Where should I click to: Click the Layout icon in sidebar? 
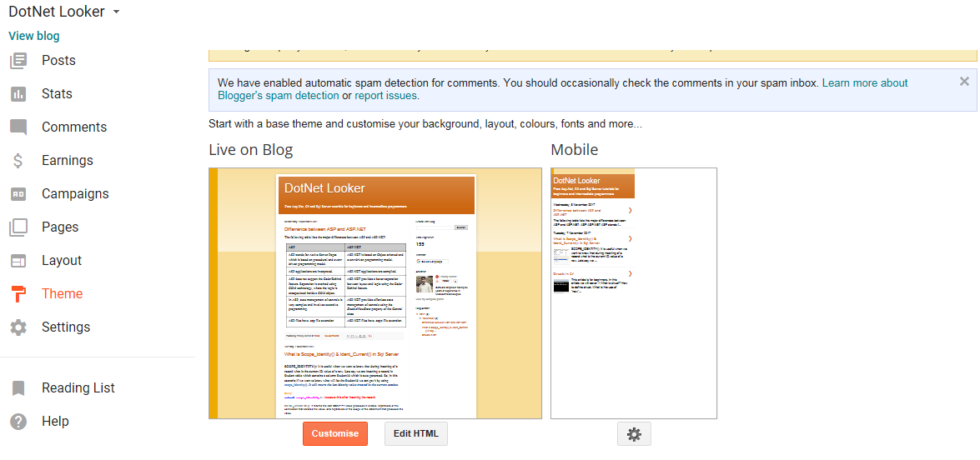[x=18, y=261]
